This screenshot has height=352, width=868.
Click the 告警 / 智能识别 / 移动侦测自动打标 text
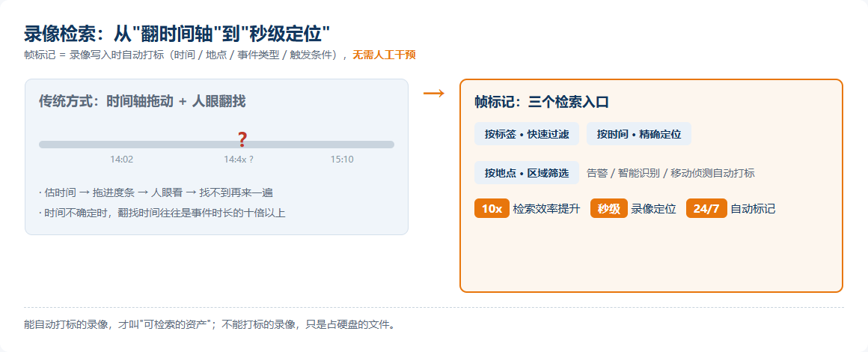pos(670,173)
